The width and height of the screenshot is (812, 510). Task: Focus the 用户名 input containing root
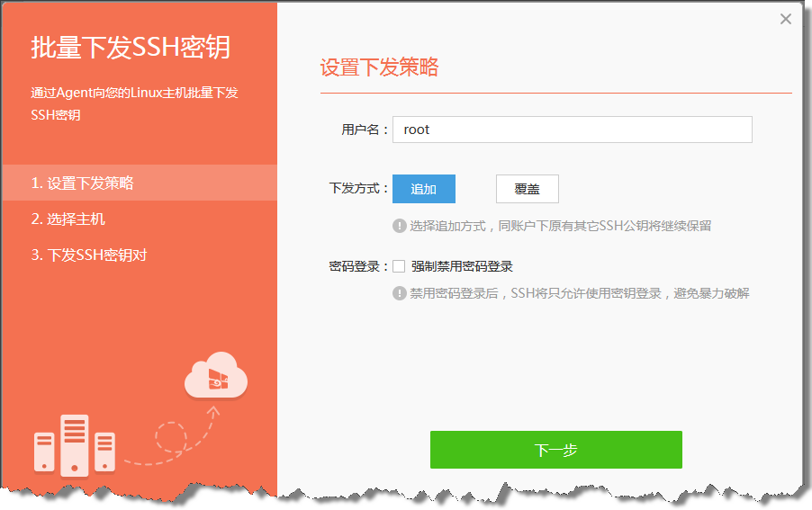tap(572, 130)
